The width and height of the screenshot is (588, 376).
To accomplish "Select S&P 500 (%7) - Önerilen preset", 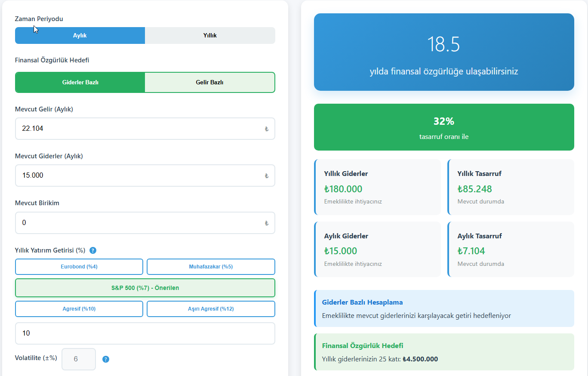I will pos(145,288).
